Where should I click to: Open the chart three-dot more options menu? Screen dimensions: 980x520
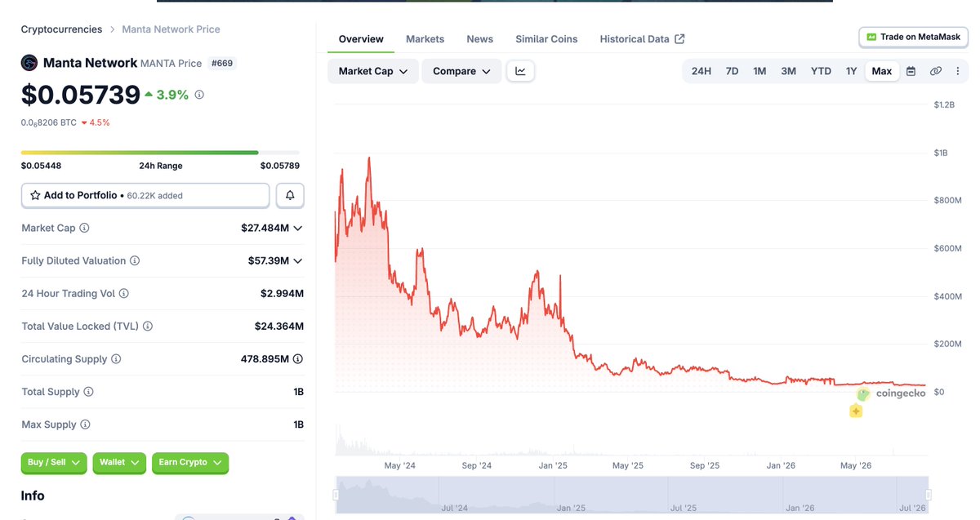(957, 71)
